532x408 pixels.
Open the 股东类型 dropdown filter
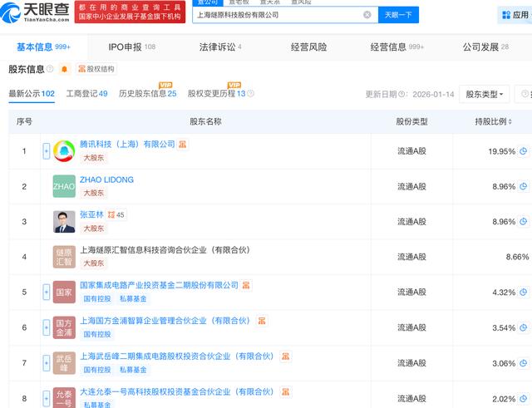coord(486,94)
